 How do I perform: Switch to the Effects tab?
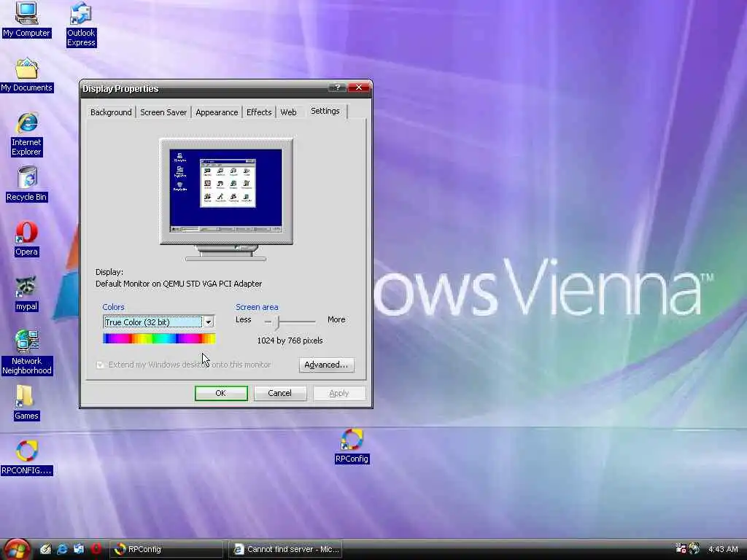point(259,112)
